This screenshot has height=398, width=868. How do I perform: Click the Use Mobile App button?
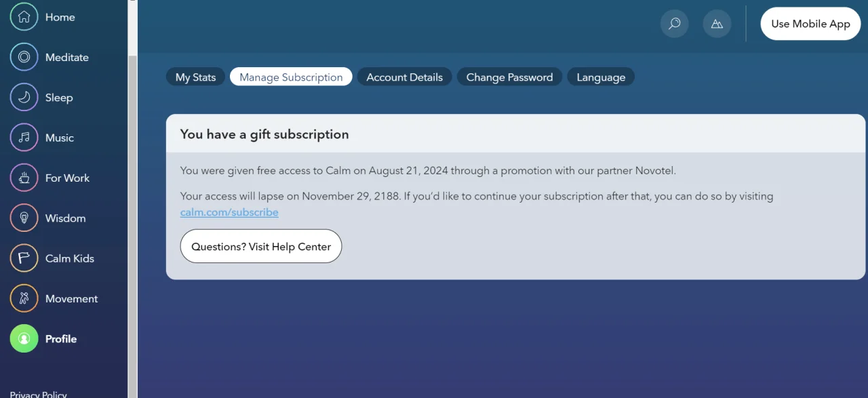click(810, 24)
